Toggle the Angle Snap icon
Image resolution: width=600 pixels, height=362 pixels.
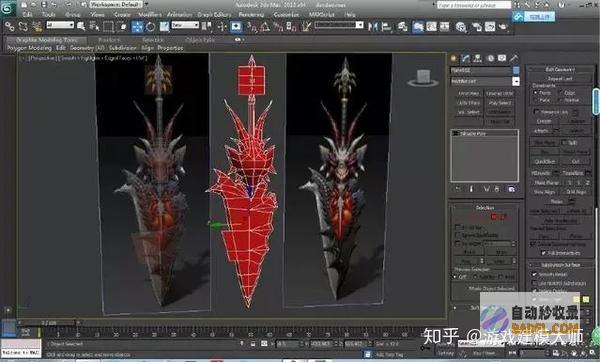point(265,27)
